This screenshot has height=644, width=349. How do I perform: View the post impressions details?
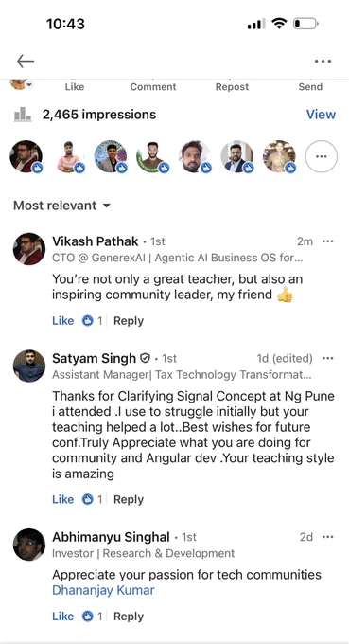tap(321, 115)
